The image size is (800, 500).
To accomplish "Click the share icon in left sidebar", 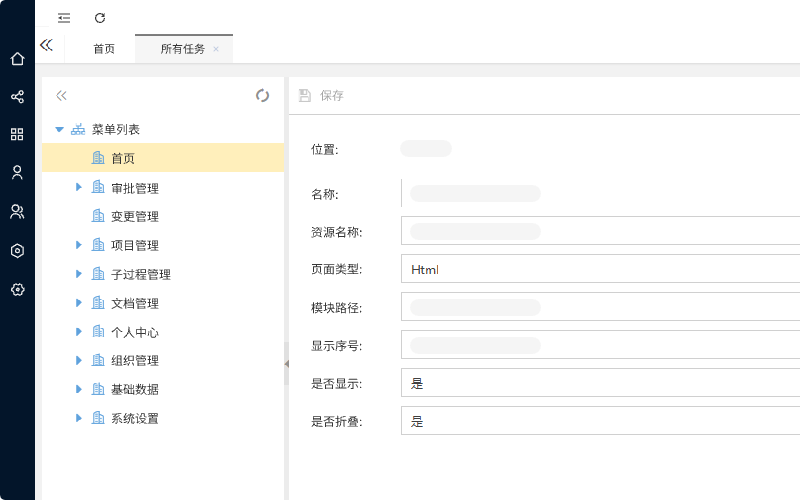I will tap(17, 97).
